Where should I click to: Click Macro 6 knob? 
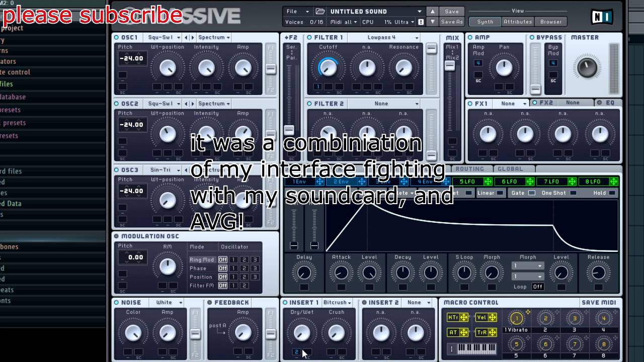pyautogui.click(x=545, y=344)
